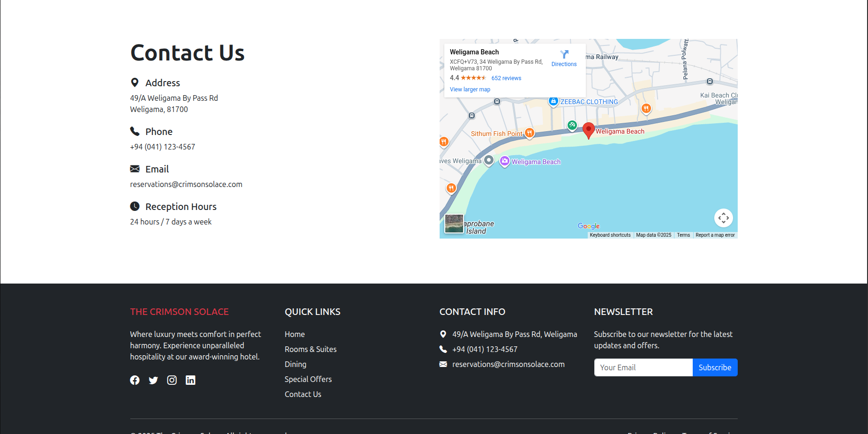Viewport: 868px width, 434px height.
Task: Open the 652 reviews link
Action: (506, 78)
